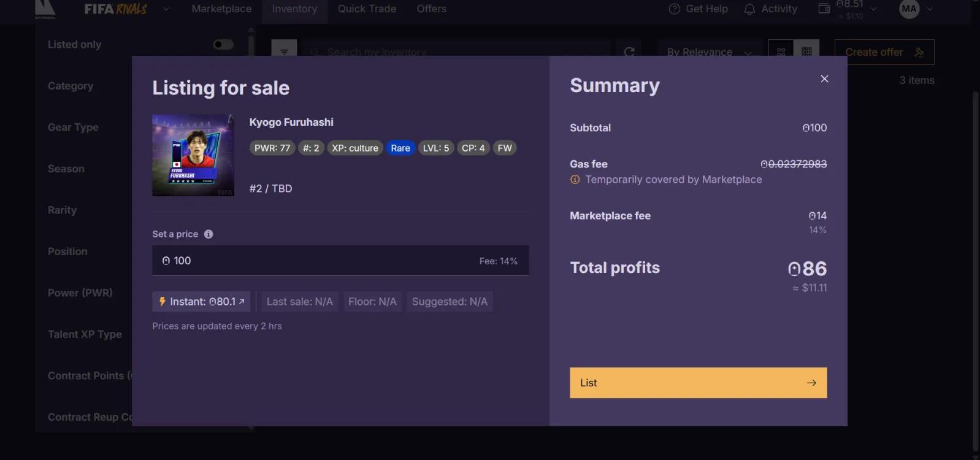Click the Create offer button

(884, 52)
